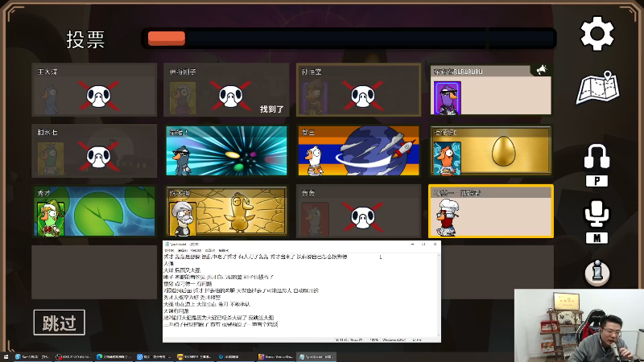Click skull dead marker on 王大深 card
644x362 pixels.
click(98, 96)
